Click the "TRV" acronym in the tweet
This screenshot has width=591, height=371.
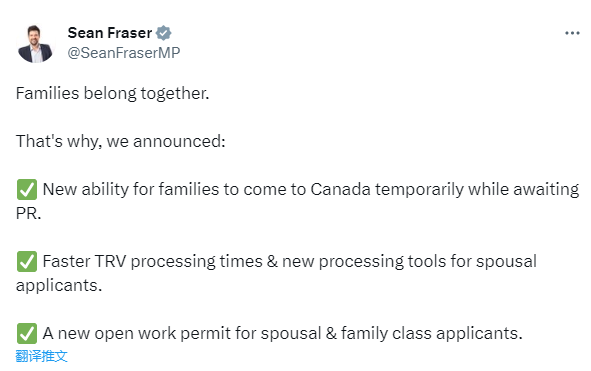pyautogui.click(x=110, y=261)
